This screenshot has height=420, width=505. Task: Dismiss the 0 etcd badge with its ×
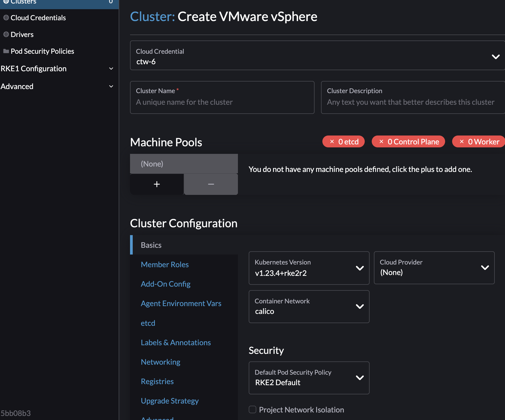click(x=332, y=141)
